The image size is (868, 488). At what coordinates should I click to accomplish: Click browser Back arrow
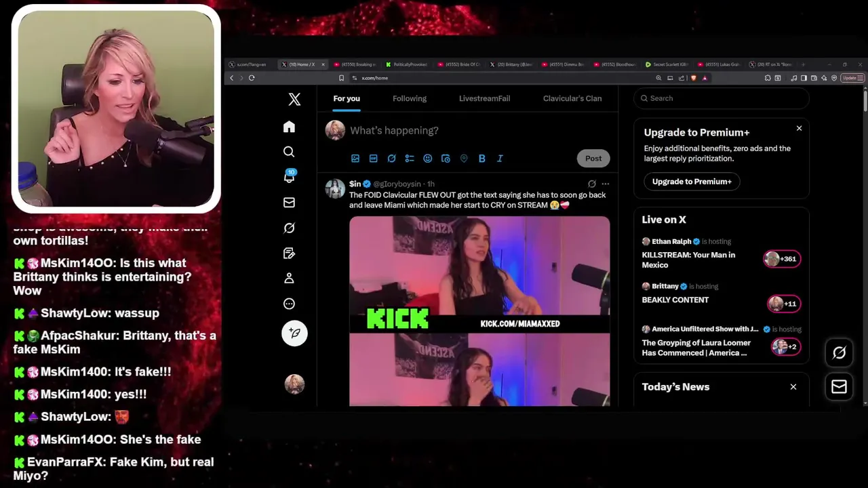(x=231, y=78)
